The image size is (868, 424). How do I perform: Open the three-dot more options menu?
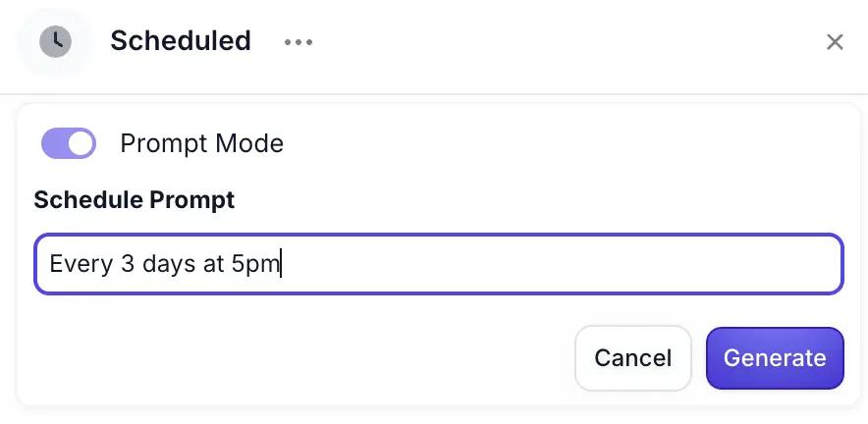click(x=298, y=42)
